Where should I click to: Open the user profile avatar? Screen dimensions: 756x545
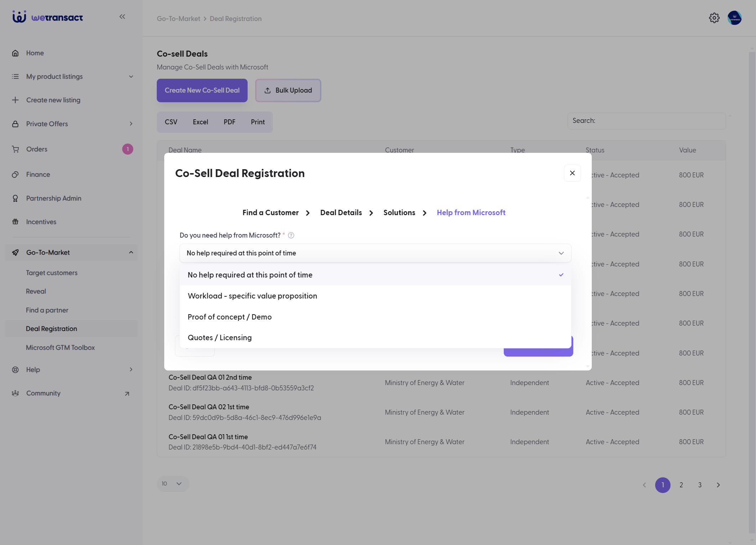pos(734,18)
